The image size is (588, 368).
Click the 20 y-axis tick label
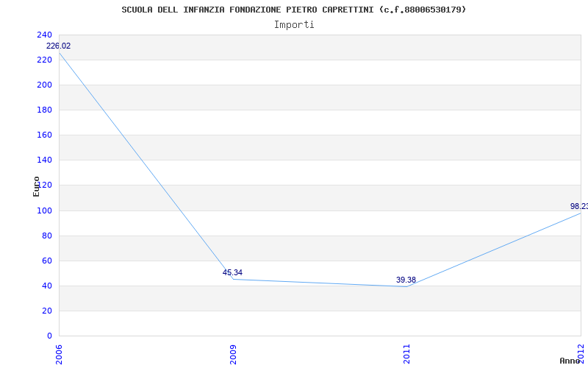(46, 311)
